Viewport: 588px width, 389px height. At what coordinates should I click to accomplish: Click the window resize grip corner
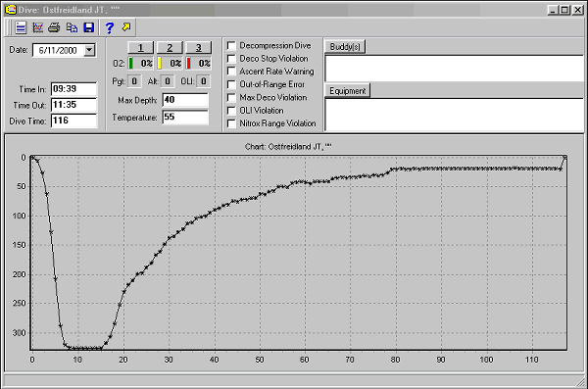pos(580,381)
